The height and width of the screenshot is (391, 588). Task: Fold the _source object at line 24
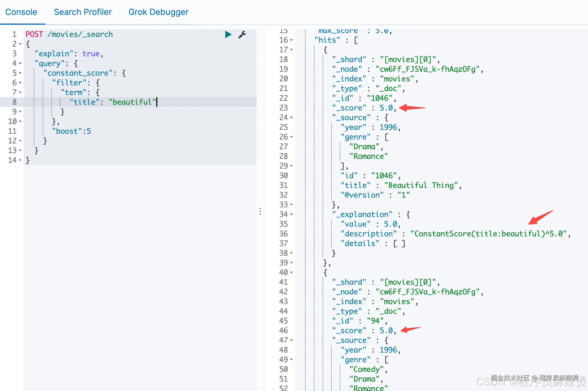tap(291, 118)
